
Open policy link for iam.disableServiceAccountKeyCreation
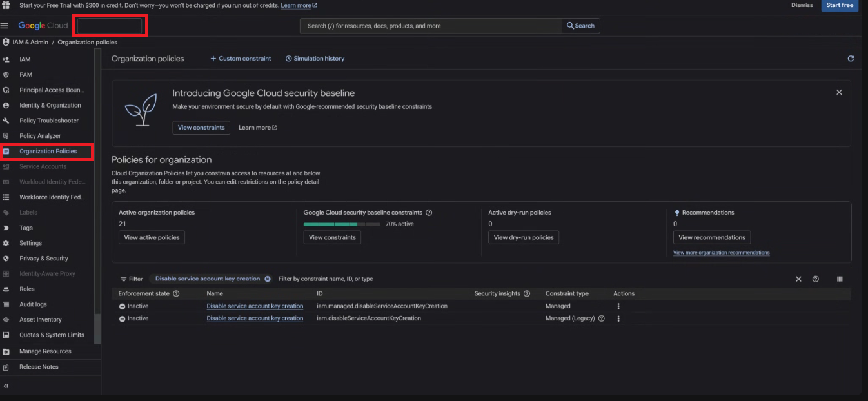pos(255,318)
